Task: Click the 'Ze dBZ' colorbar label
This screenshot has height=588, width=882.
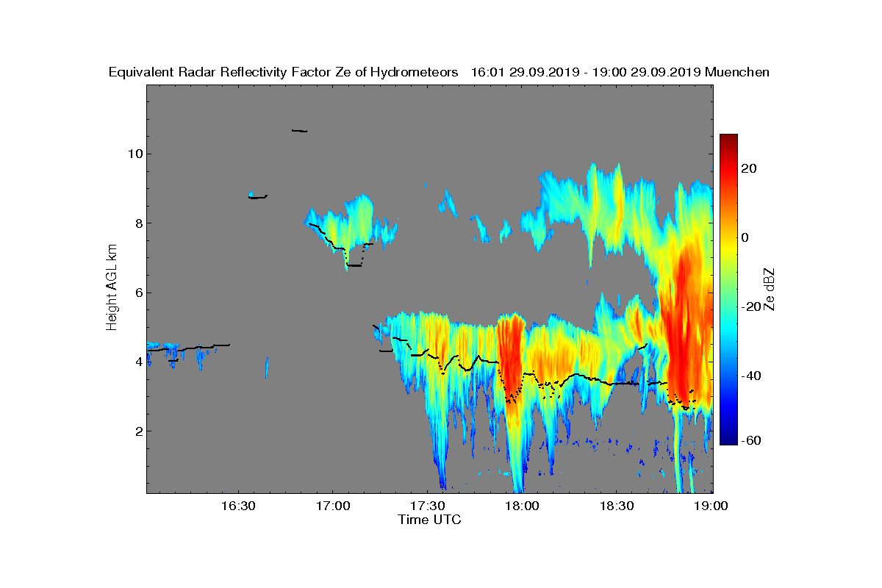Action: [771, 289]
